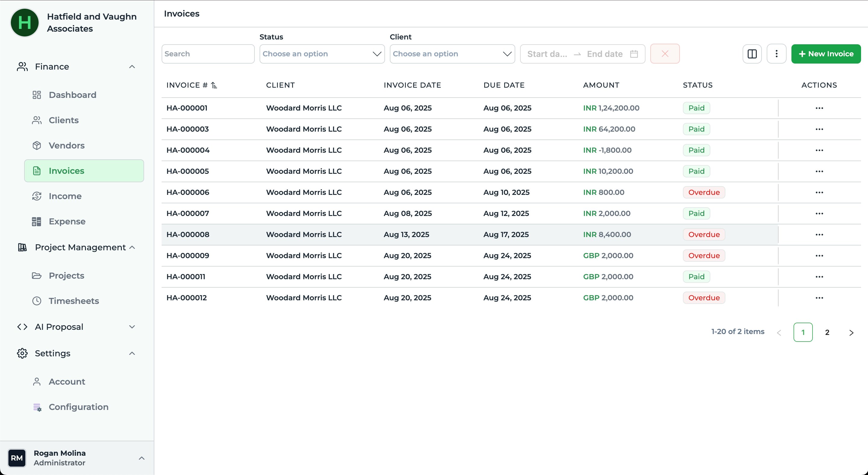Open invoice HA-000008
The width and height of the screenshot is (868, 475).
click(188, 235)
